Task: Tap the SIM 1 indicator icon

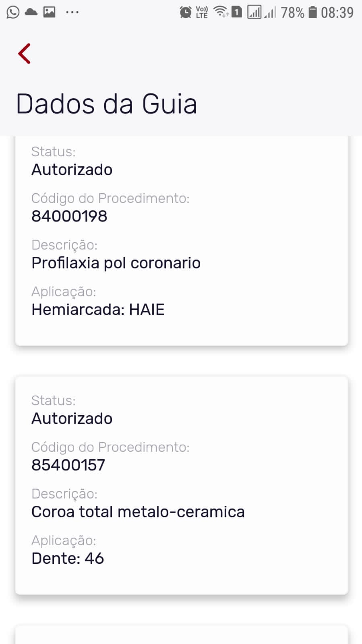Action: (x=237, y=12)
